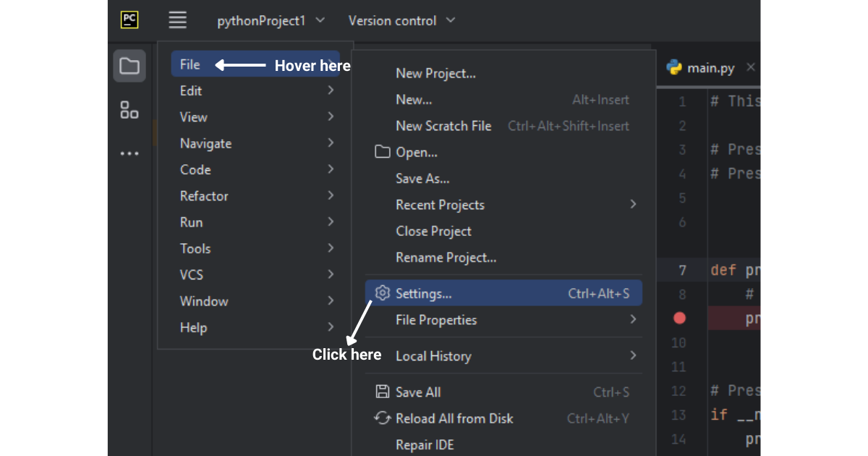This screenshot has height=456, width=868.
Task: Open the Tools menu
Action: point(255,248)
